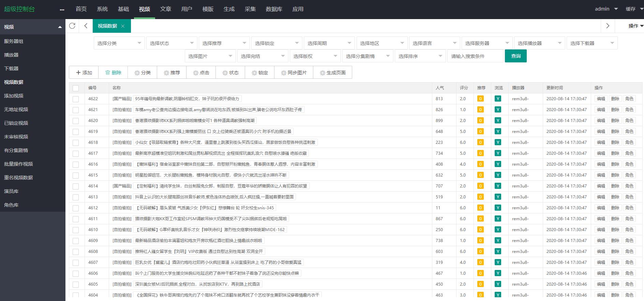The width and height of the screenshot is (644, 301).
Task: Select the checkbox for row 4615
Action: click(76, 175)
